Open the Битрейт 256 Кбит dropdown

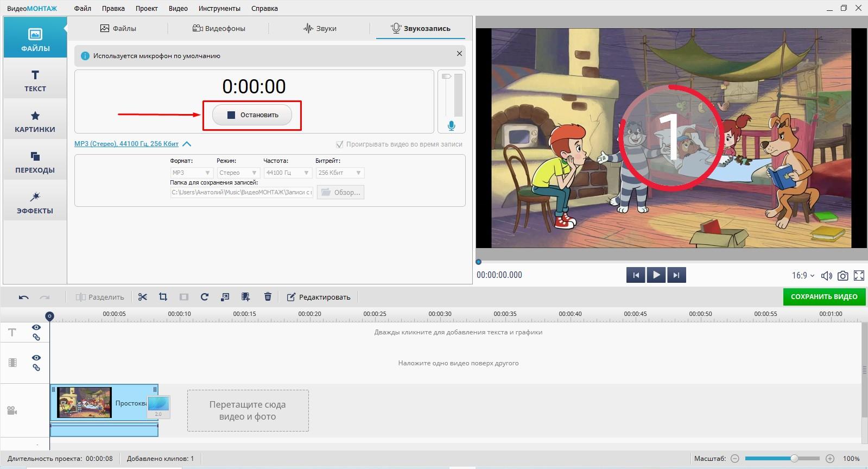[340, 173]
